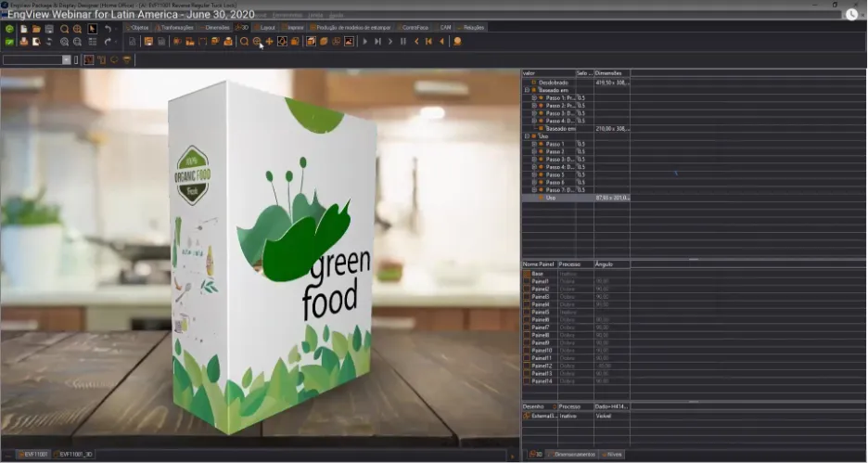Open the CAM tab
Viewport: 868px width, 463px height.
[x=443, y=27]
